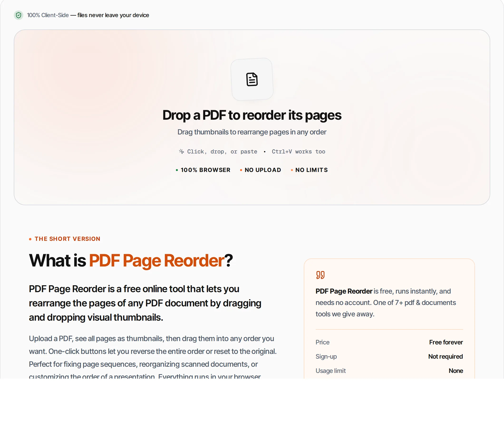Click the 'NO UPLOAD' badge
This screenshot has width=504, height=428.
[x=260, y=170]
